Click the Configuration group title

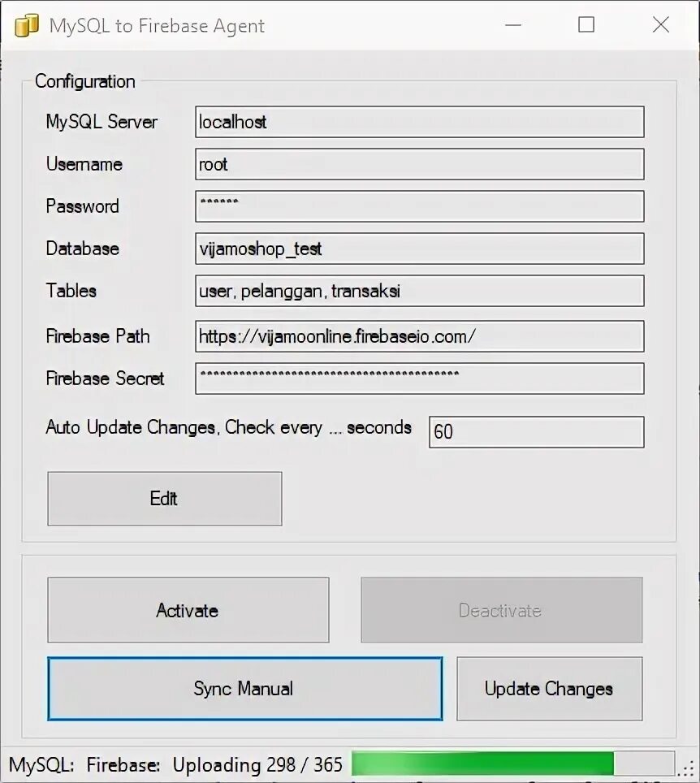(x=85, y=81)
